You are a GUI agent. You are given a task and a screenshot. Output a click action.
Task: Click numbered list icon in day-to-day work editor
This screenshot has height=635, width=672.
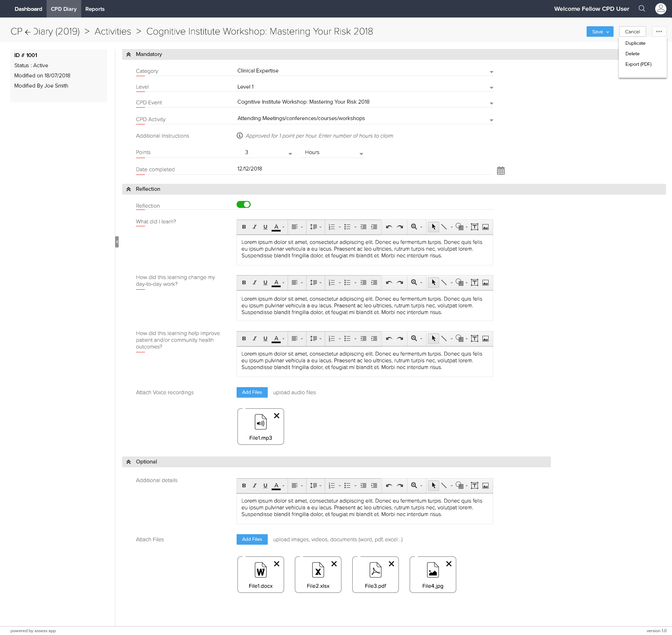[x=332, y=282]
